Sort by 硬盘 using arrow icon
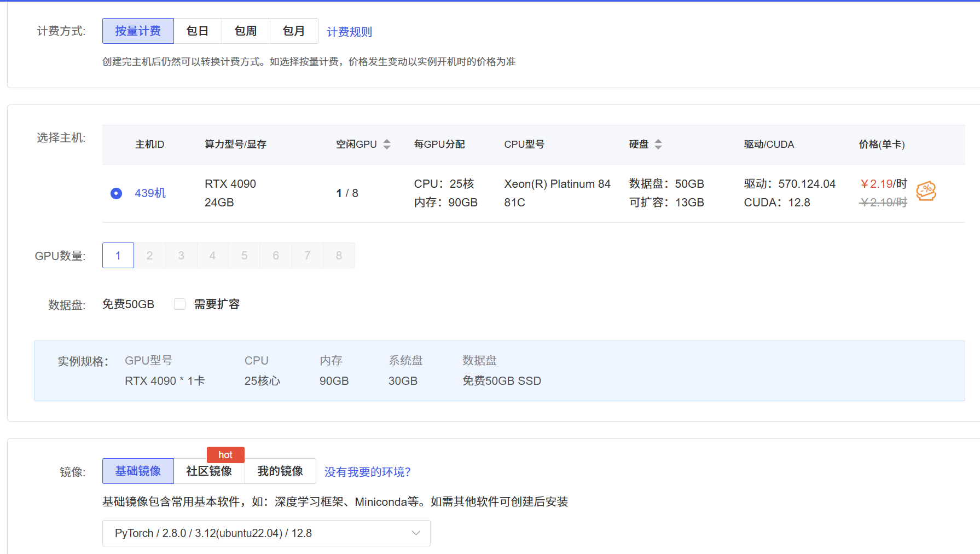Image resolution: width=980 pixels, height=554 pixels. tap(658, 145)
